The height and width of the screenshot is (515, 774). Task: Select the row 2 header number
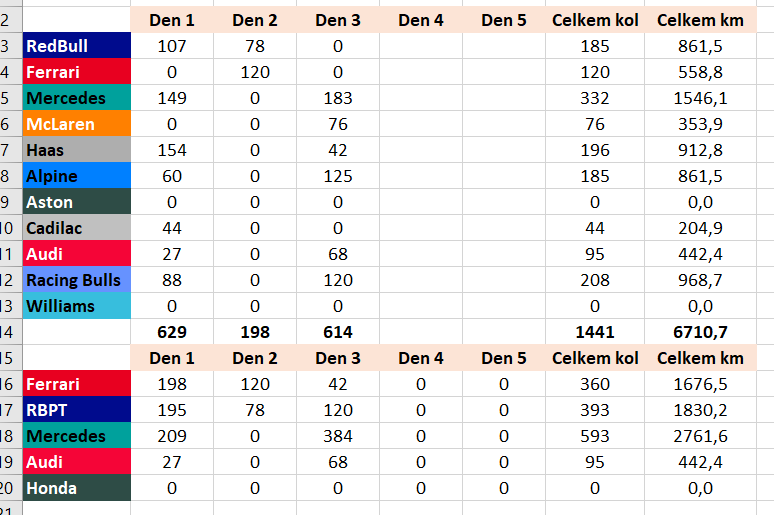pyautogui.click(x=8, y=20)
